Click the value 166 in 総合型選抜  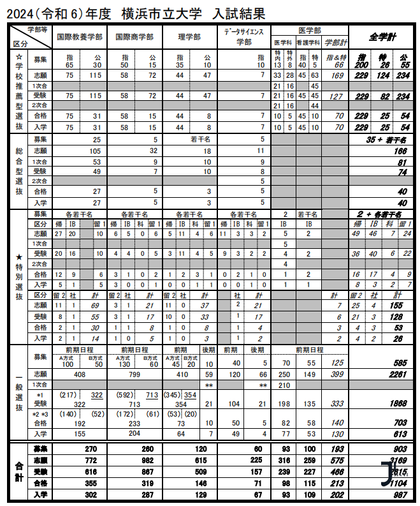(400, 151)
